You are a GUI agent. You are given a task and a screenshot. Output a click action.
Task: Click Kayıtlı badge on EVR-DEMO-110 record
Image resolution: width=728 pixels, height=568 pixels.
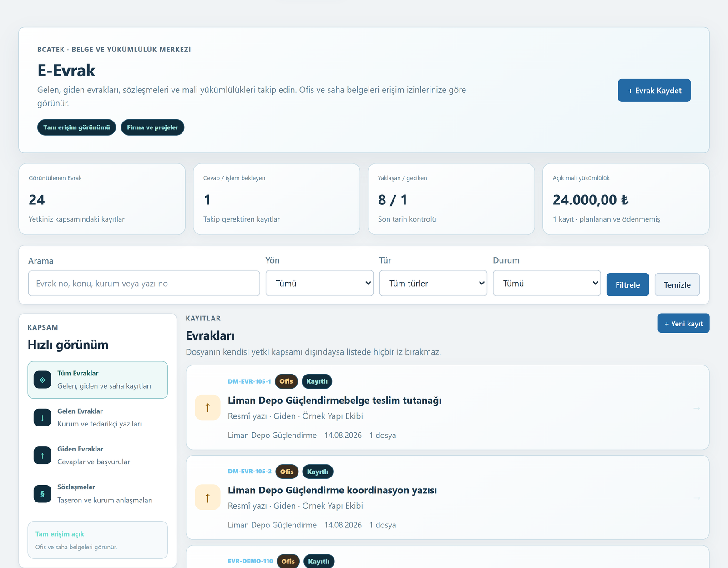tap(319, 561)
